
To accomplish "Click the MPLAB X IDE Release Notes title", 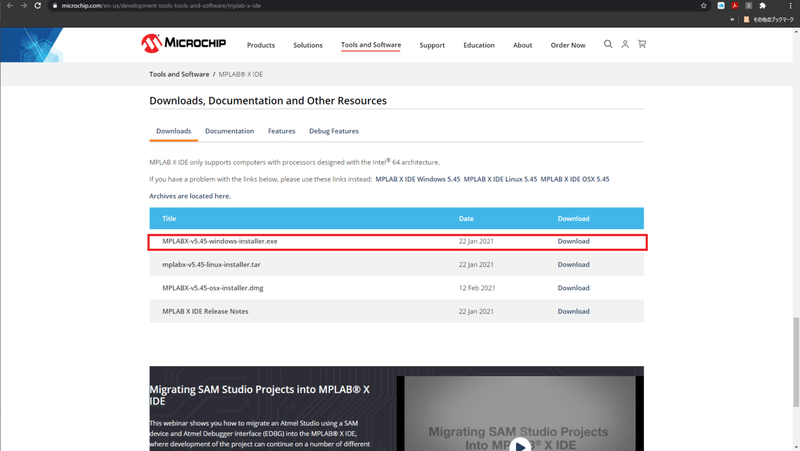I will pyautogui.click(x=205, y=312).
